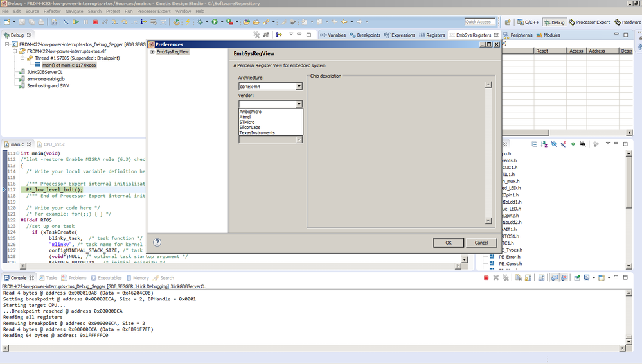Switch to the C/C++ perspective
642x364 pixels.
[528, 22]
